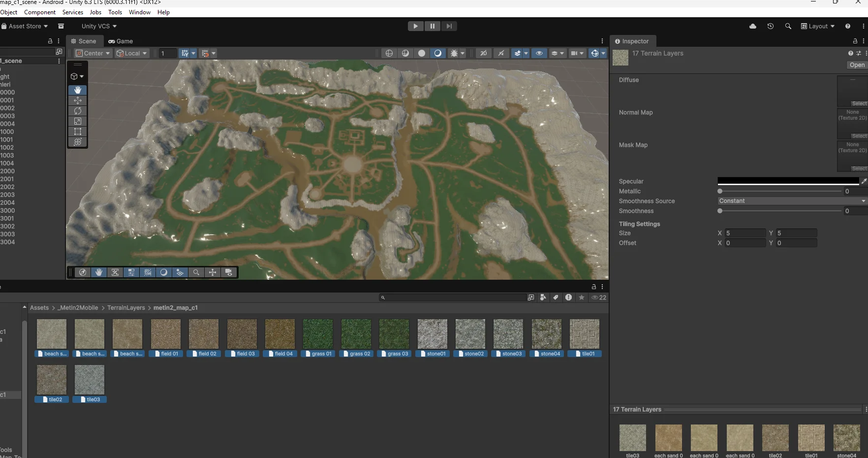Open the Local handle rotation dropdown
The image size is (868, 458).
[x=132, y=53]
